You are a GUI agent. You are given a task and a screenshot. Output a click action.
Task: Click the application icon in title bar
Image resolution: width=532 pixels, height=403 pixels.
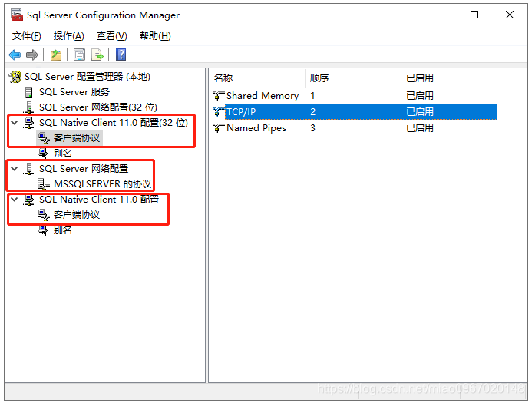tap(17, 15)
